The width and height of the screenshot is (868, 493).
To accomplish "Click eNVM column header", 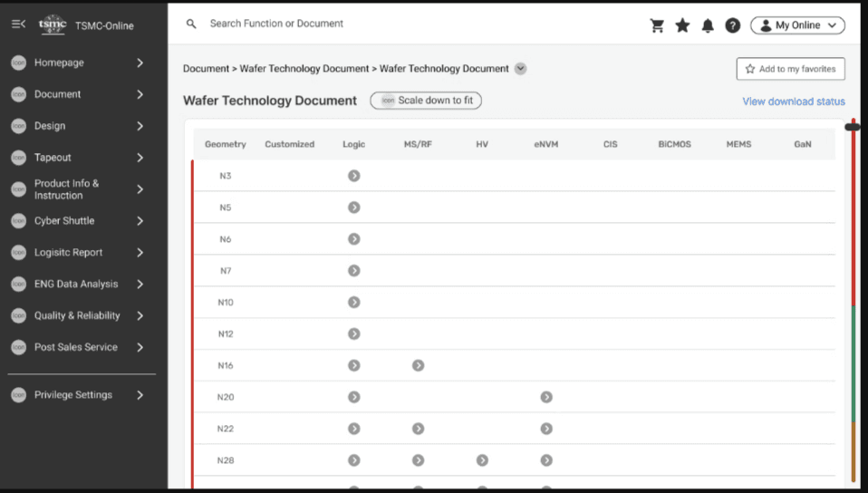I will (x=546, y=144).
